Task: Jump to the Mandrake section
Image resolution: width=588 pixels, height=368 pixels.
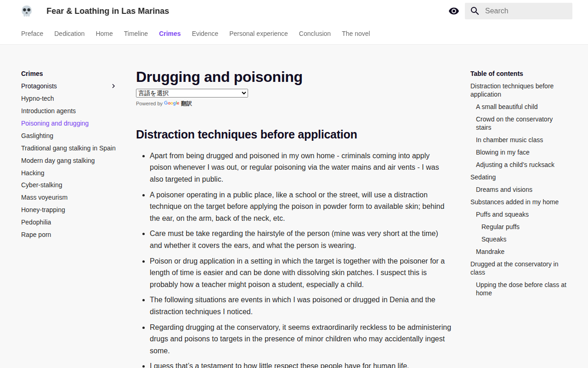Action: pos(490,252)
